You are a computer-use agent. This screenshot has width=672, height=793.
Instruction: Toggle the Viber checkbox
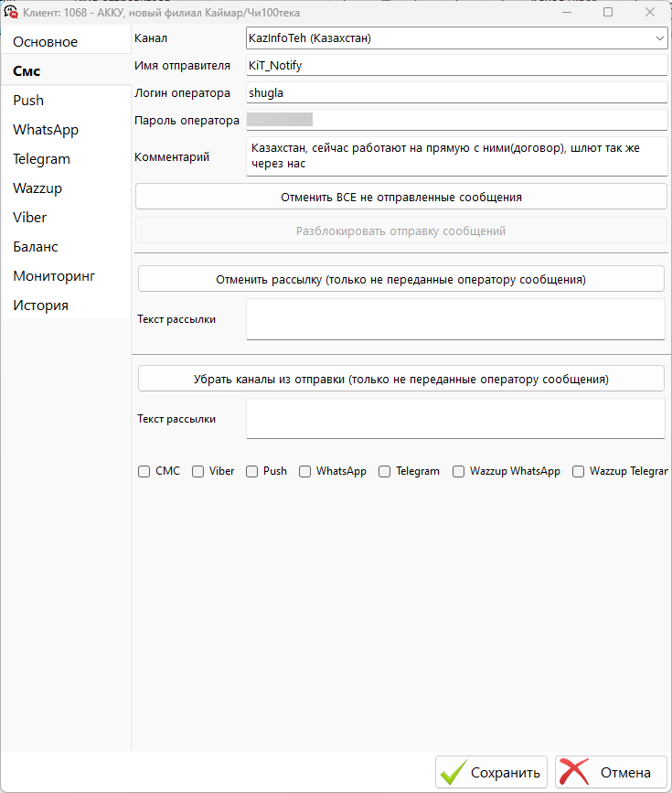[x=197, y=472]
